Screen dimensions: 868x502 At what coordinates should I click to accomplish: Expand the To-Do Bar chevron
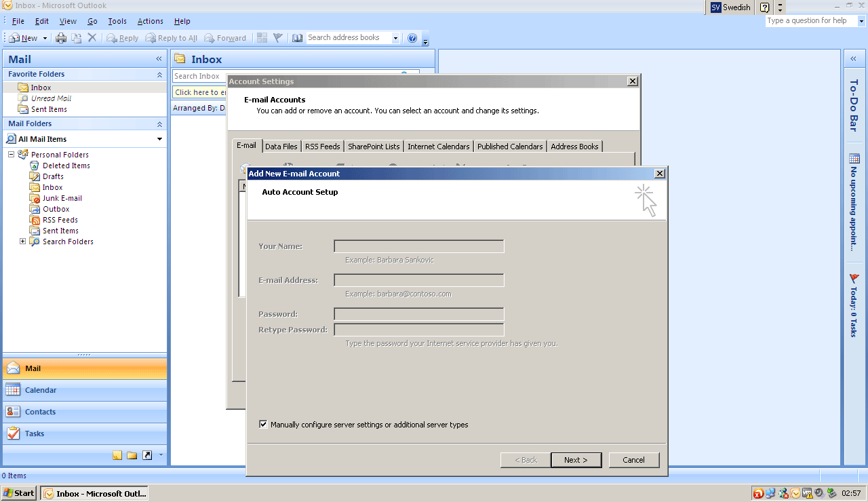pyautogui.click(x=854, y=59)
